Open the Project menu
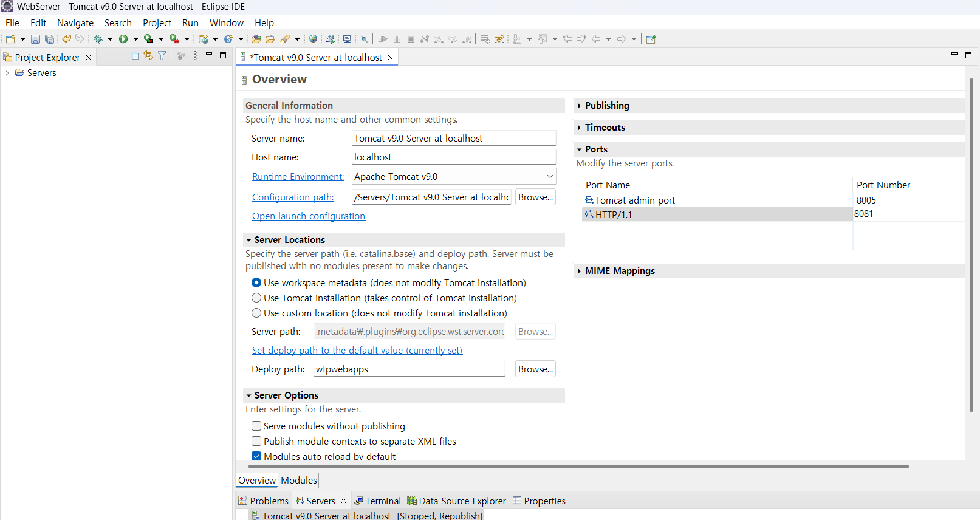 click(x=157, y=23)
